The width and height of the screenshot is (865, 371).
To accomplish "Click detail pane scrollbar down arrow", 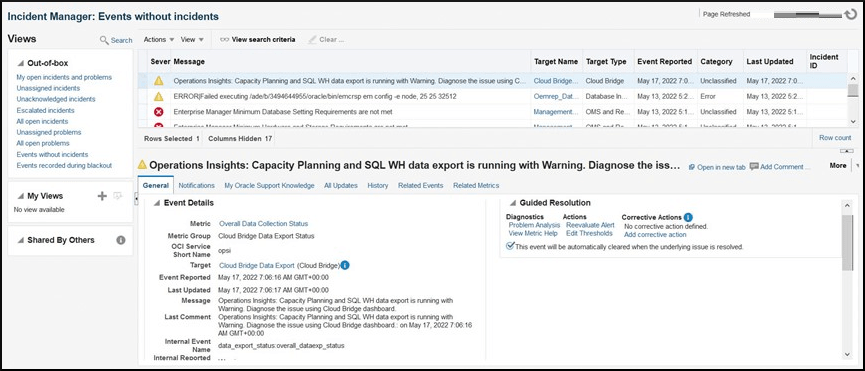I will tap(848, 354).
